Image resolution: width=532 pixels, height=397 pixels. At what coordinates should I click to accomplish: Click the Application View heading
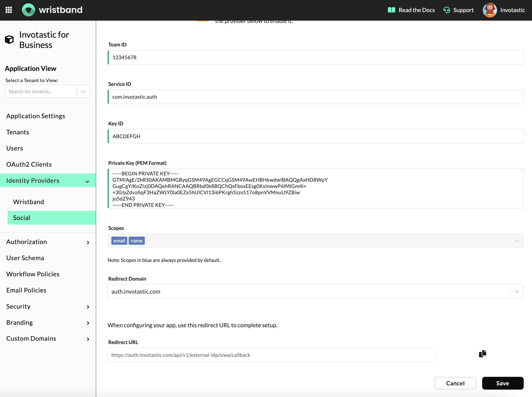coord(31,68)
